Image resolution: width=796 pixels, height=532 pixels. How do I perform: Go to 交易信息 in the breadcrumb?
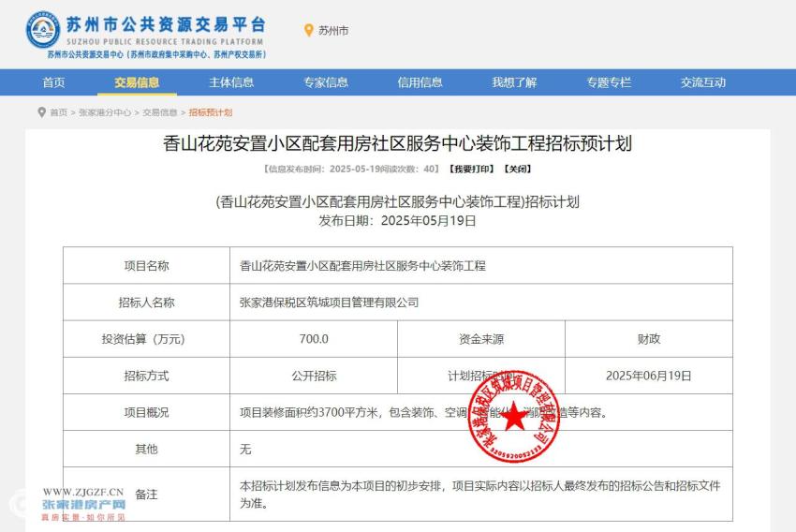160,112
